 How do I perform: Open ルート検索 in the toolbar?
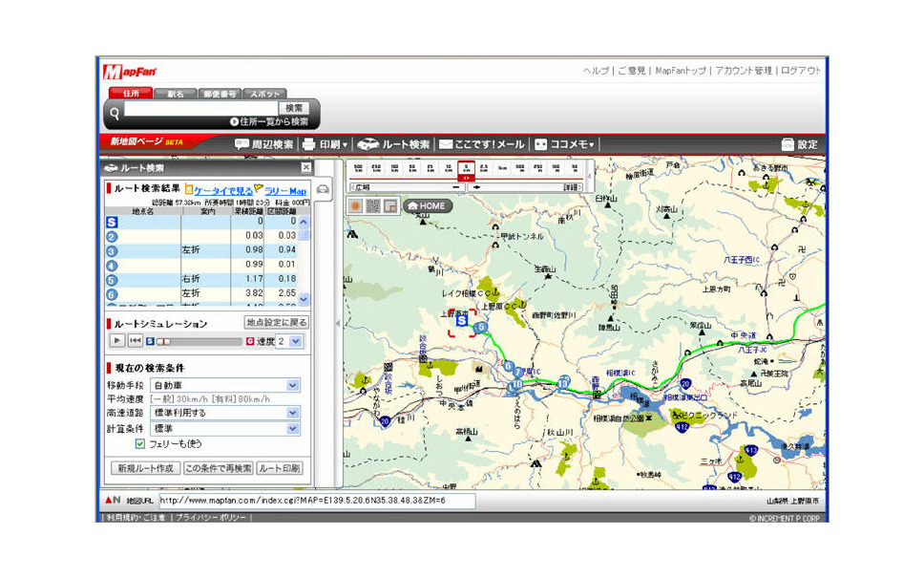393,144
